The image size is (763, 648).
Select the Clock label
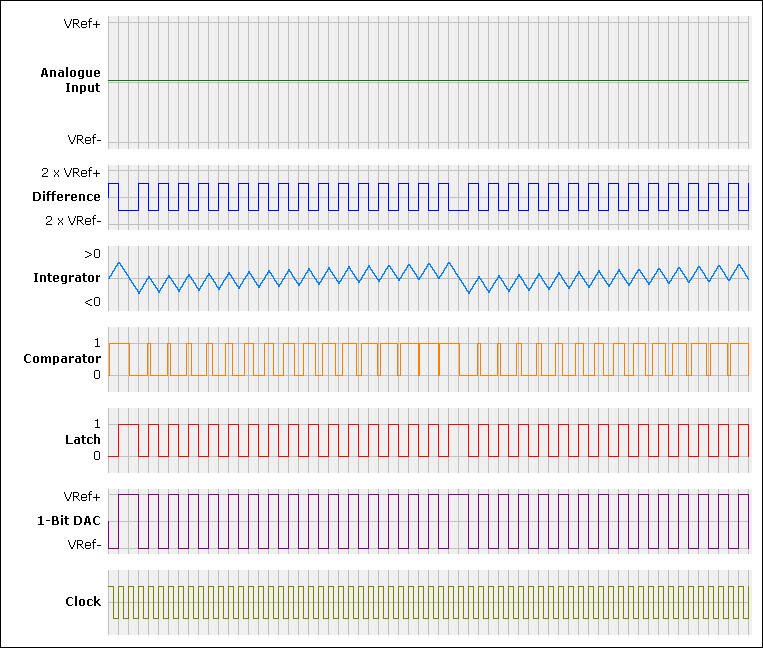pyautogui.click(x=83, y=602)
